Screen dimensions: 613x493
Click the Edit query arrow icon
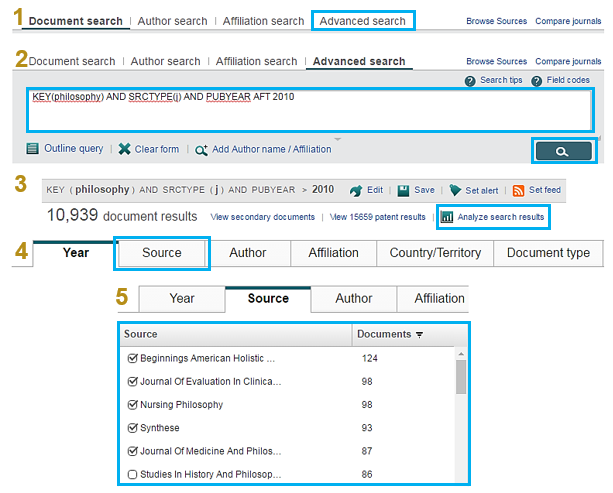[356, 190]
